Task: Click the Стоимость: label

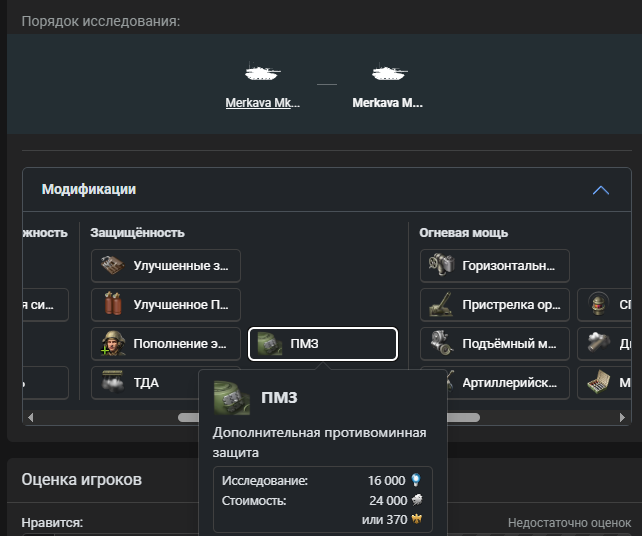Action: pyautogui.click(x=254, y=500)
